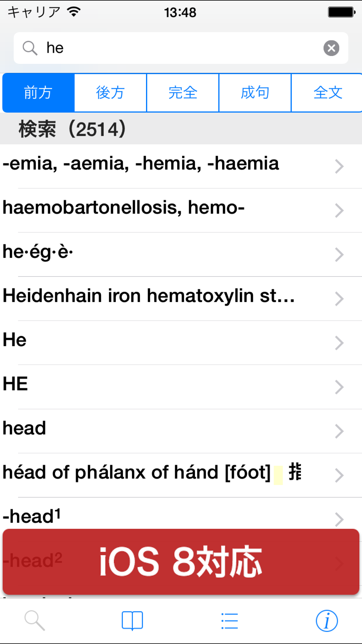The height and width of the screenshot is (644, 362).
Task: Clear the search field text
Action: pos(331,48)
